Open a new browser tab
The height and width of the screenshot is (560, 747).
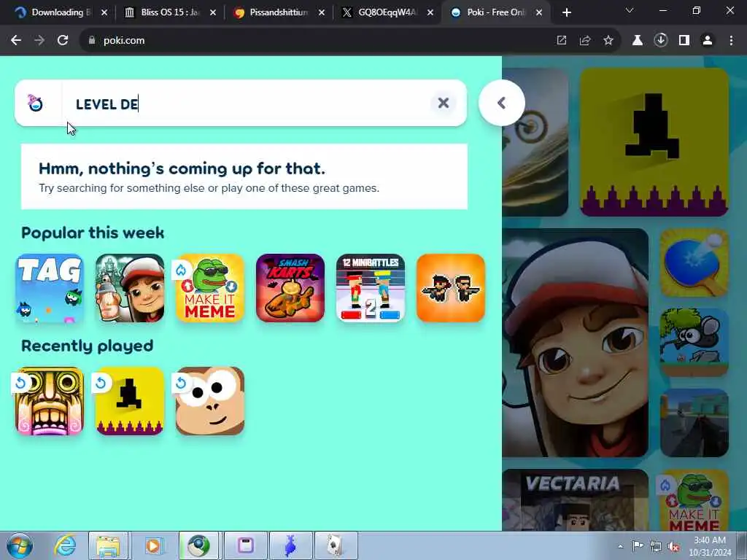[x=566, y=13]
